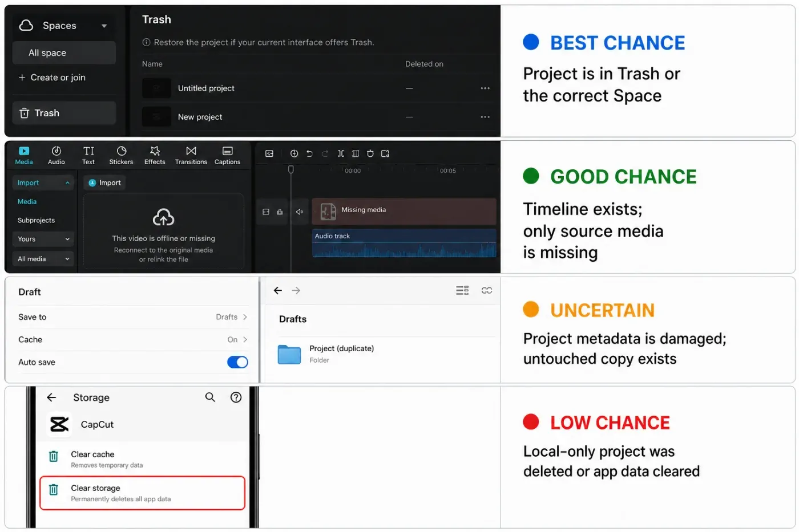Viewport: 799px width, 532px height.
Task: Select the Untitled project thumbnail
Action: (156, 88)
